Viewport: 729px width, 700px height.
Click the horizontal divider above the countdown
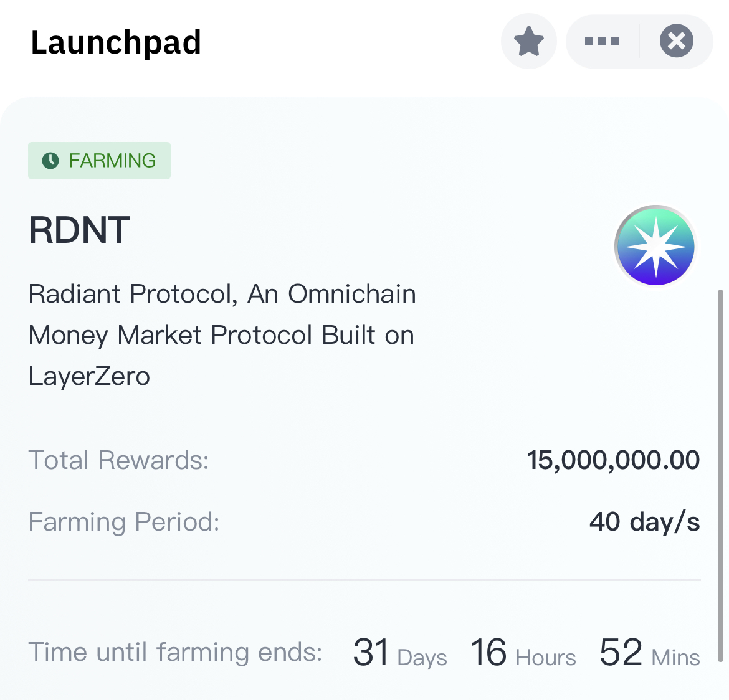pos(364,580)
